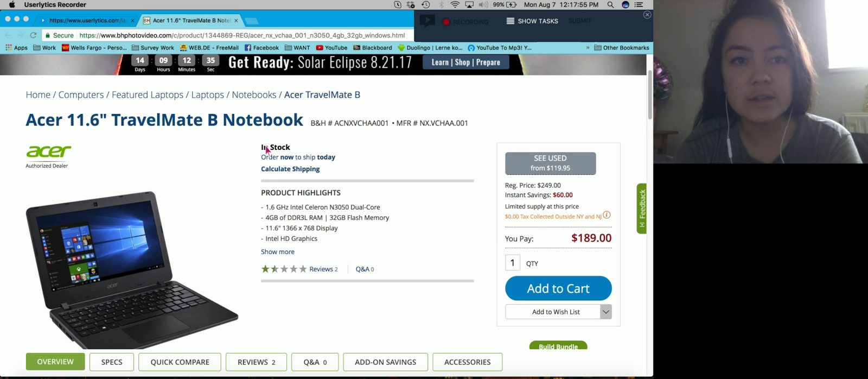Select the ADD-ON SAVINGS tab
Screen dimensions: 868x379
pos(385,362)
